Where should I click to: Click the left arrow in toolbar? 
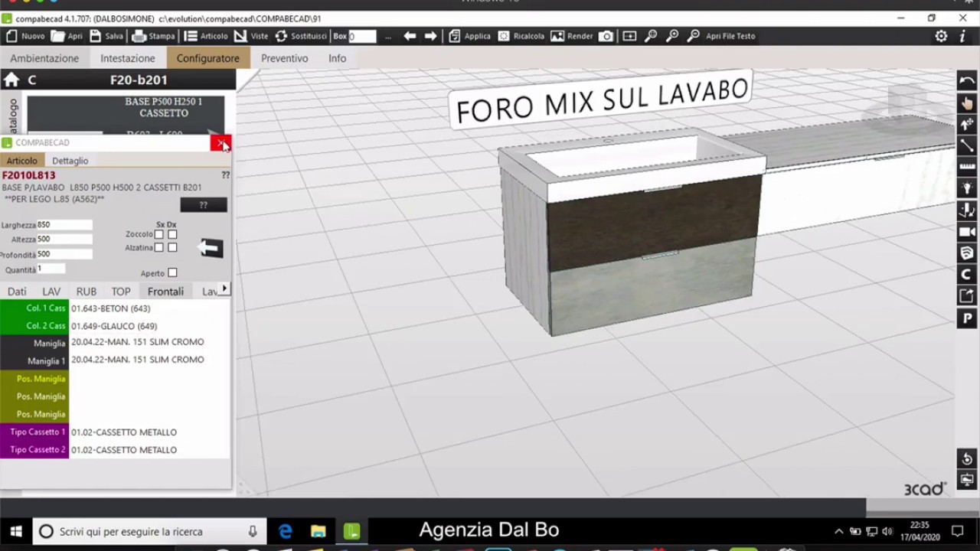point(410,36)
